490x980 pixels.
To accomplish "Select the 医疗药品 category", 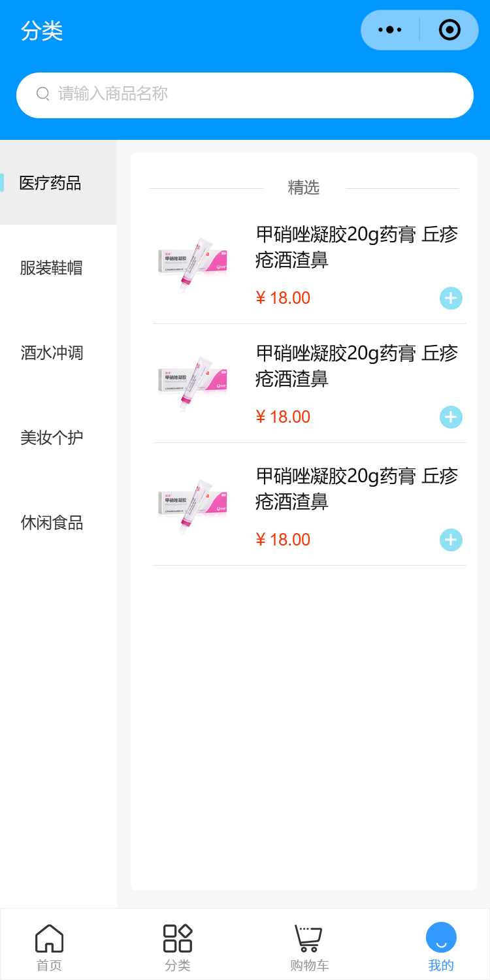I will click(50, 183).
